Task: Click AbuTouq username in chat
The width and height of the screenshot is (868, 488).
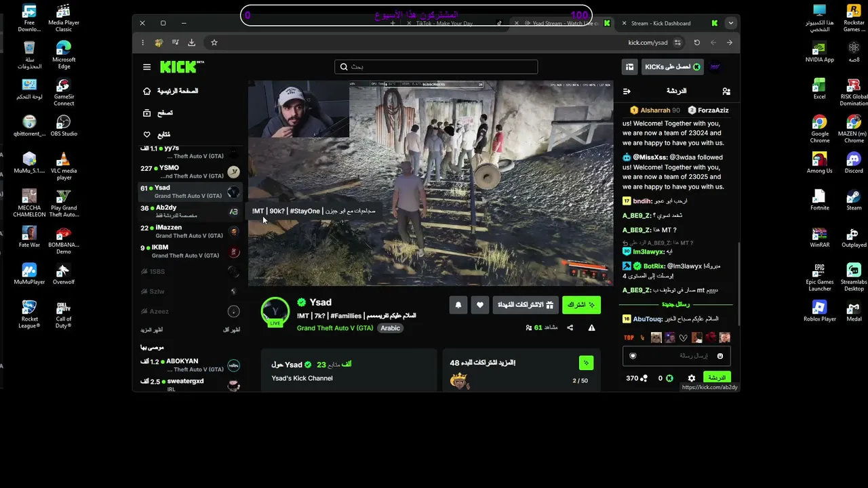Action: (648, 319)
